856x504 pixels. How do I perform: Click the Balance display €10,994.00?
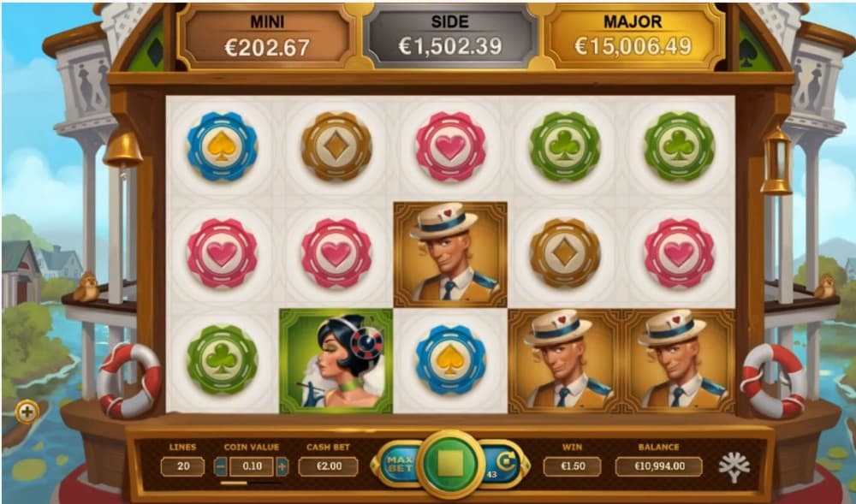[658, 466]
